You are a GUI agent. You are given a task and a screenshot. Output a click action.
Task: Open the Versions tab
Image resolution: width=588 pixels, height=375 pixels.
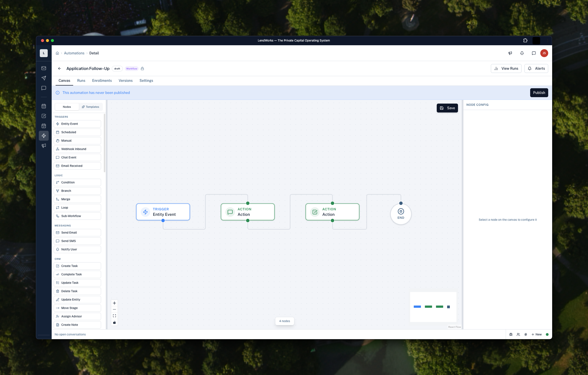click(126, 81)
